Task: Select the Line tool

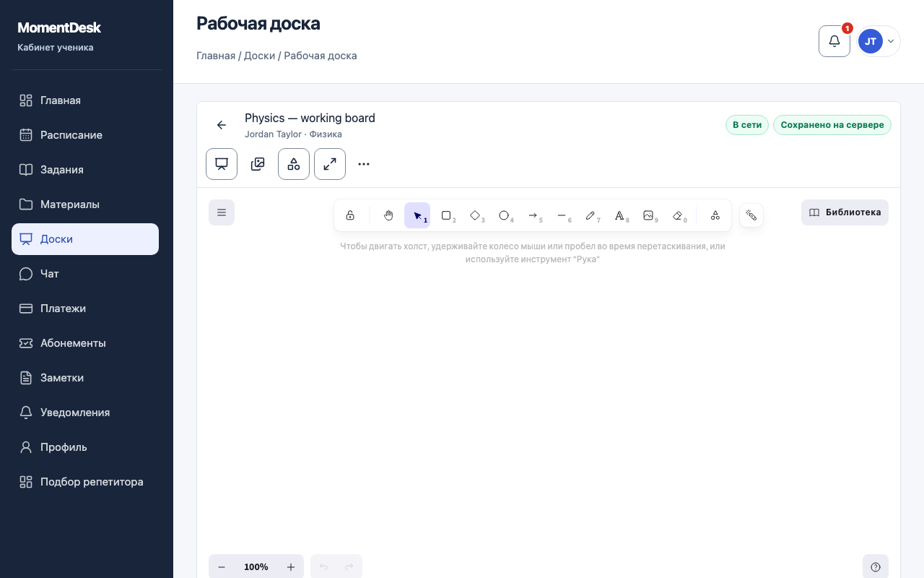Action: [562, 215]
